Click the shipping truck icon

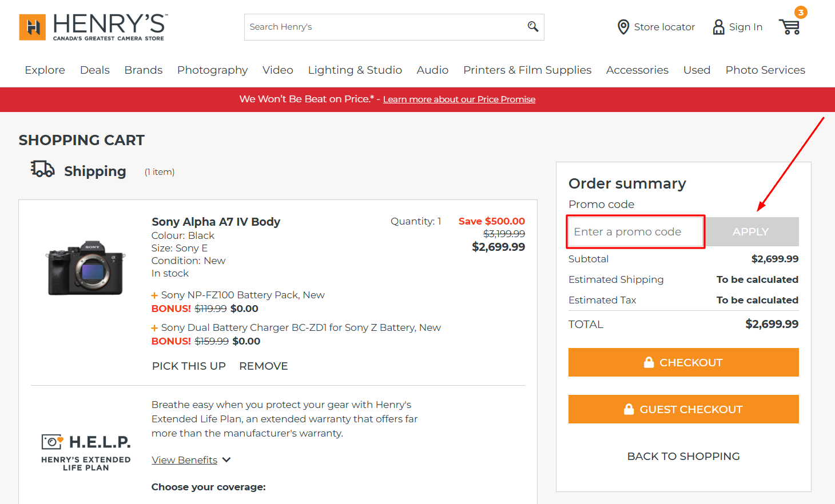pyautogui.click(x=42, y=169)
